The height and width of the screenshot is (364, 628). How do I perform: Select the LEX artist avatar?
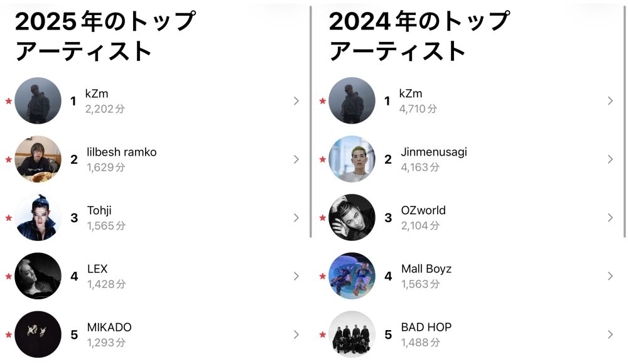[38, 276]
